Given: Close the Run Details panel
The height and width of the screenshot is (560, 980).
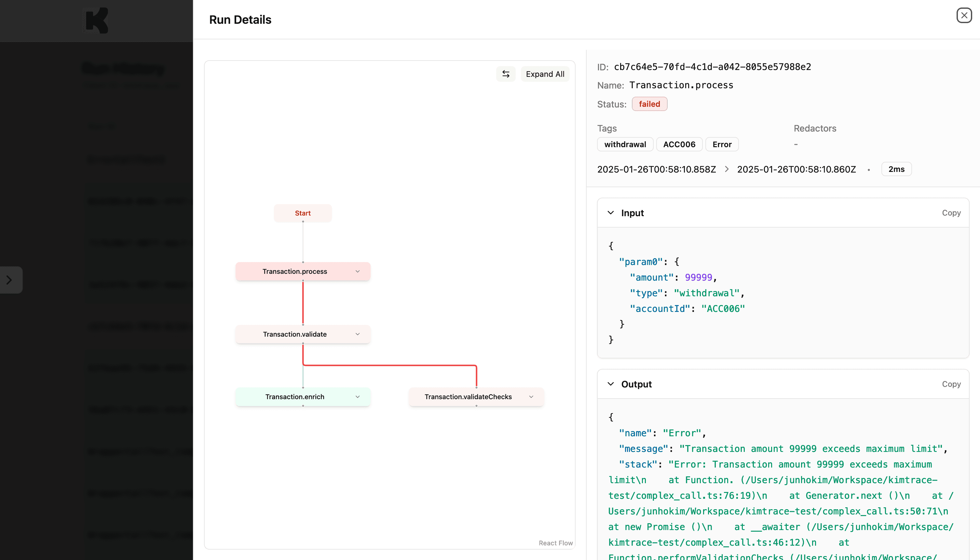Looking at the screenshot, I should pyautogui.click(x=964, y=15).
